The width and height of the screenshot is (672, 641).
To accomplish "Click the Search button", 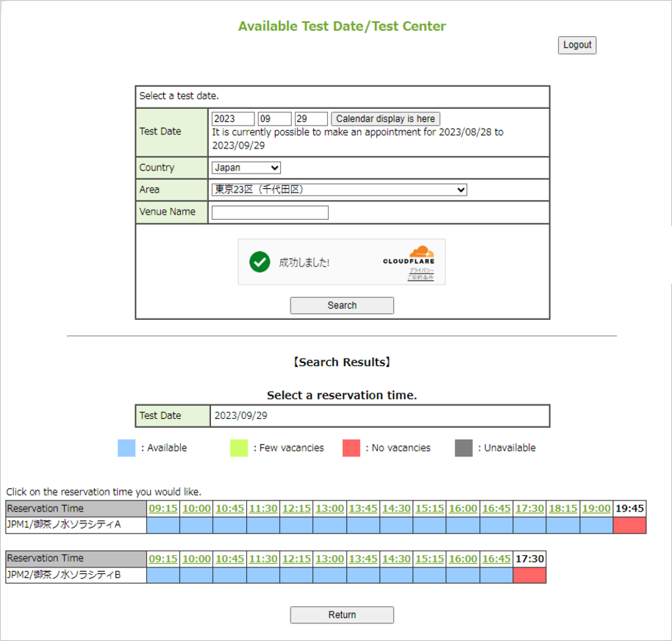I will pos(341,305).
